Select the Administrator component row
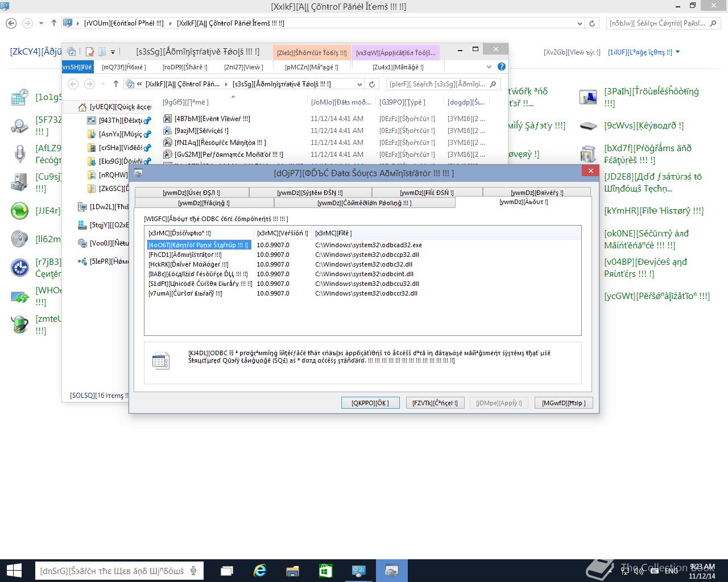728x582 pixels. coord(364,255)
